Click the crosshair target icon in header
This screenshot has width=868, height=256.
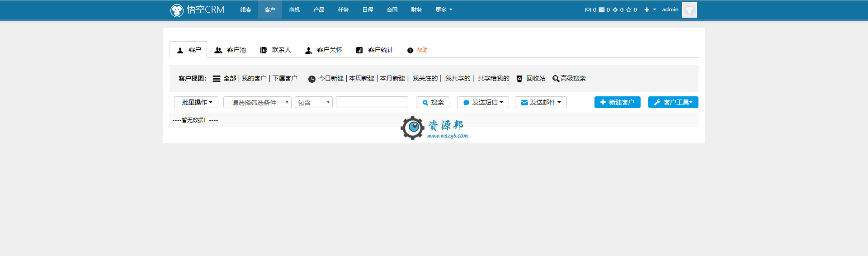[615, 10]
